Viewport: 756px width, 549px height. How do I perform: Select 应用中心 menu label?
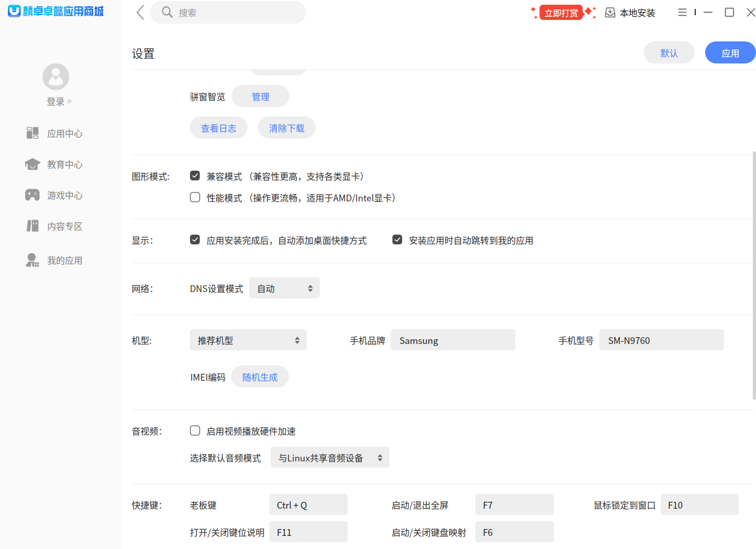pos(65,134)
